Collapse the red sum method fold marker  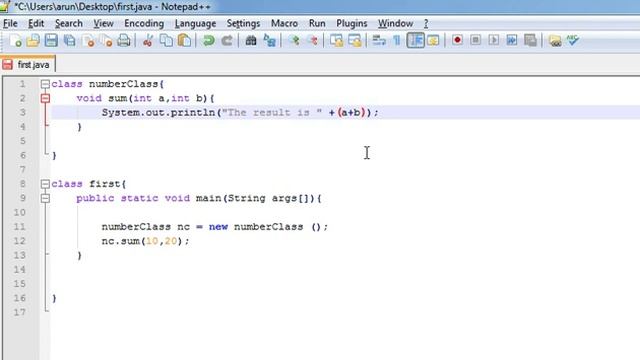point(45,98)
